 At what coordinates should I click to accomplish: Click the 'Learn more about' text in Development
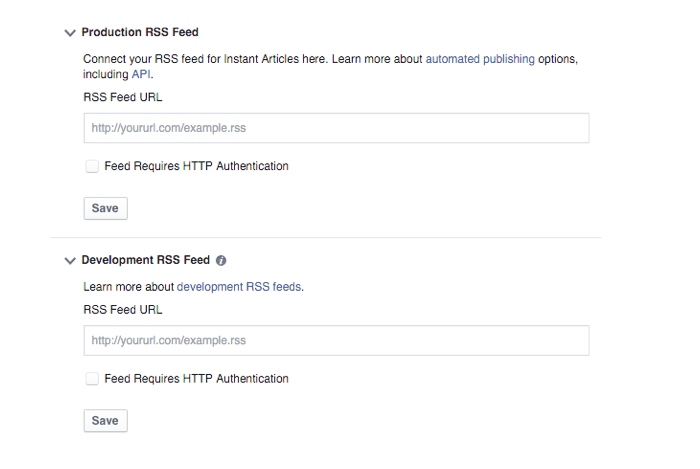[128, 286]
